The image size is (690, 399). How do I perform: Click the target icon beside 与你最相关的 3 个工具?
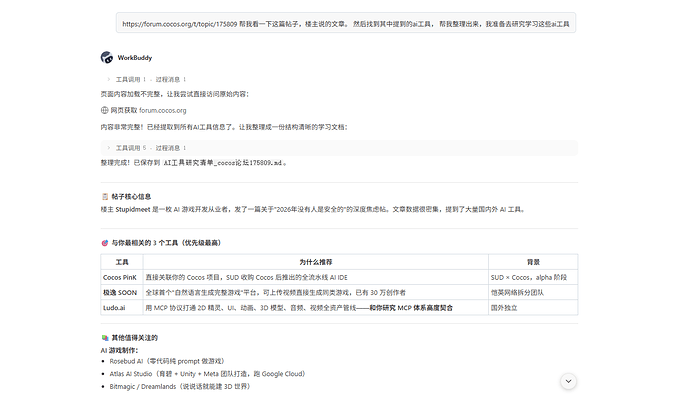click(105, 243)
